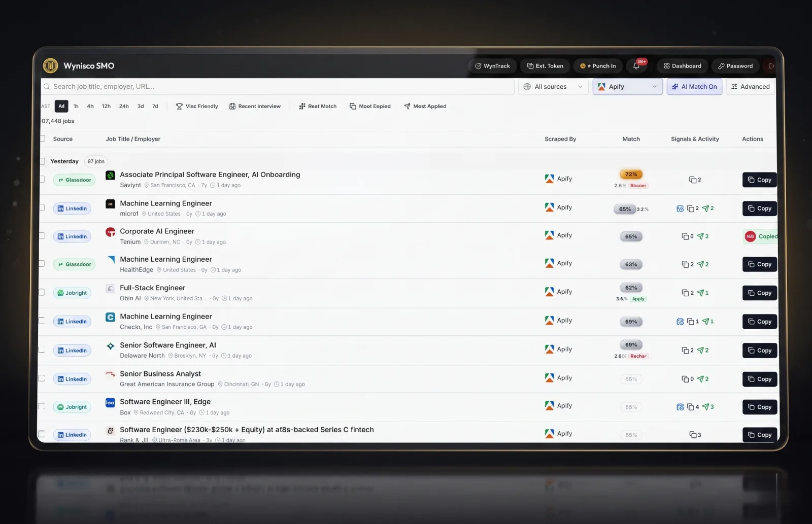Image resolution: width=812 pixels, height=524 pixels.
Task: Filter jobs to the last 12h
Action: point(106,106)
